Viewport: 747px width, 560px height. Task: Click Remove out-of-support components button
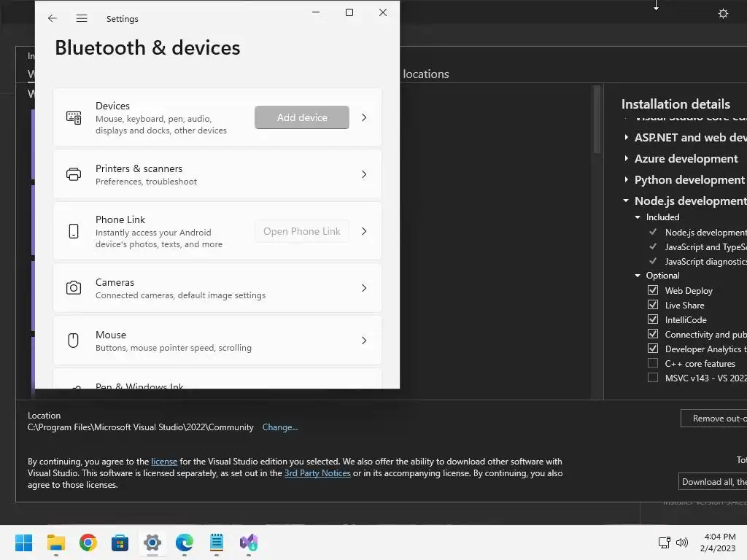pos(713,418)
